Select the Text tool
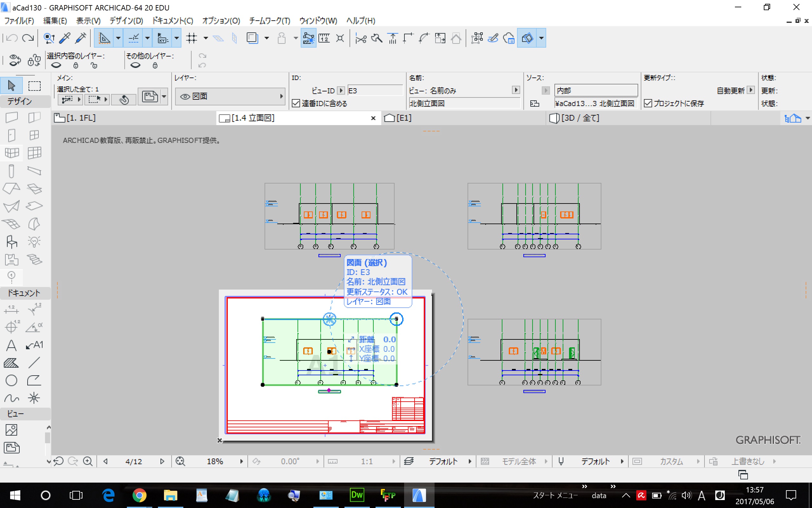 (11, 345)
